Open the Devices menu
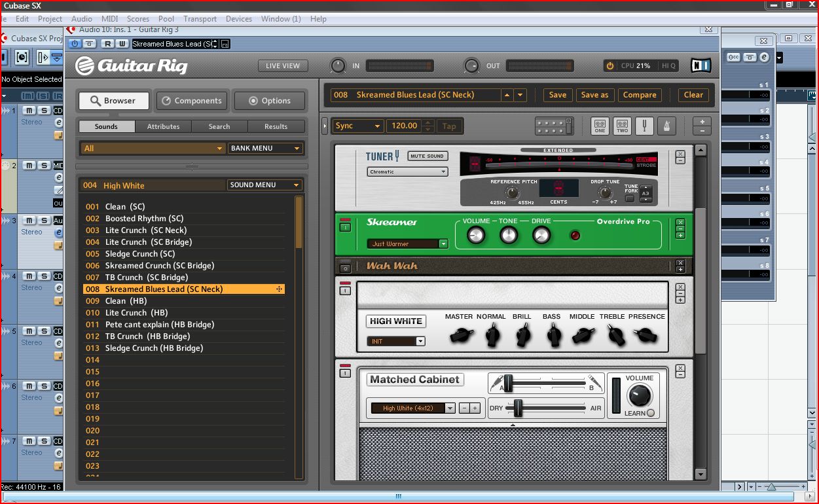 point(238,19)
